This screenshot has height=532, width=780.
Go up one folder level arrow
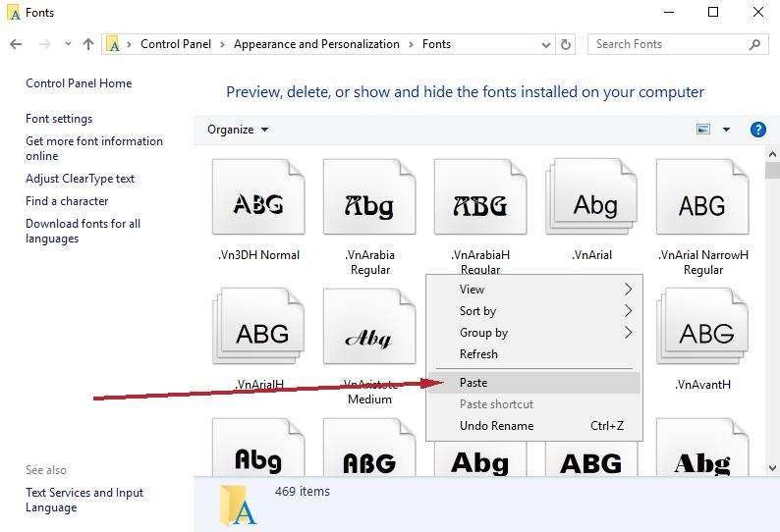88,44
